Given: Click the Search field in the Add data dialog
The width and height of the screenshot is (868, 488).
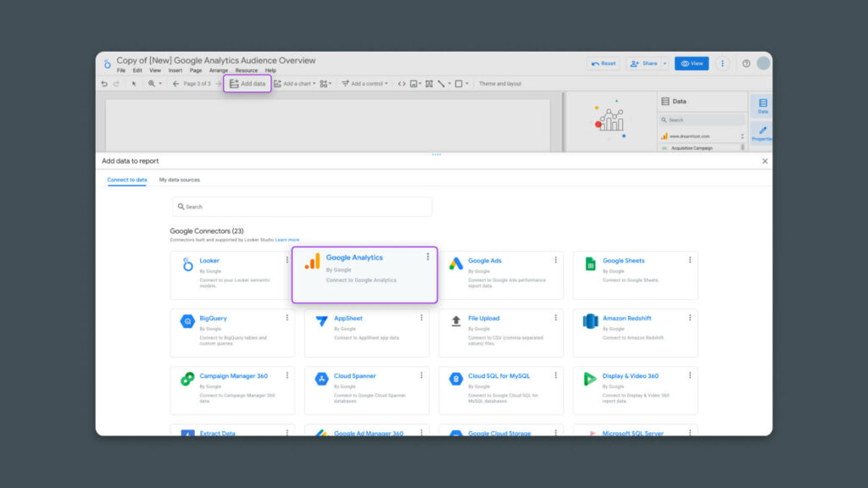Looking at the screenshot, I should (x=302, y=206).
